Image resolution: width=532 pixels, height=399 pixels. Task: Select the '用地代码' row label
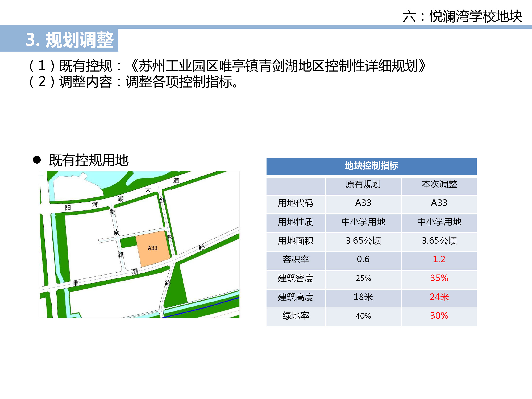pyautogui.click(x=296, y=203)
